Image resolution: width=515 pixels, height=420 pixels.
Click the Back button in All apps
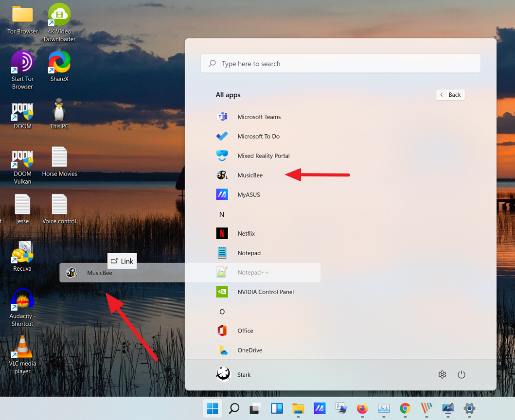(450, 94)
